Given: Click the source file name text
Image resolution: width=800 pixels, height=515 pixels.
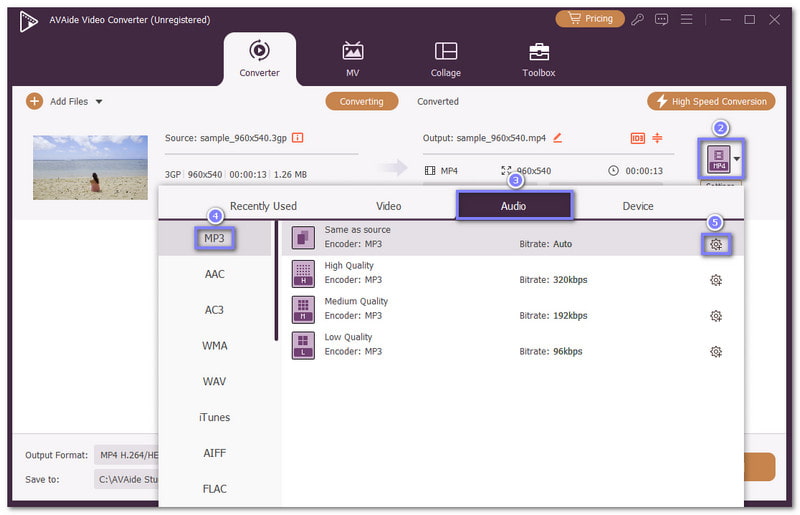Looking at the screenshot, I should coord(243,138).
